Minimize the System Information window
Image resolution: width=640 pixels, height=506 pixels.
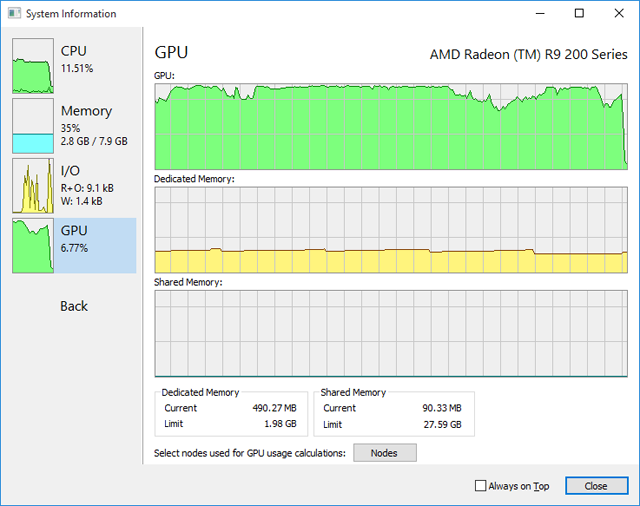pyautogui.click(x=540, y=13)
